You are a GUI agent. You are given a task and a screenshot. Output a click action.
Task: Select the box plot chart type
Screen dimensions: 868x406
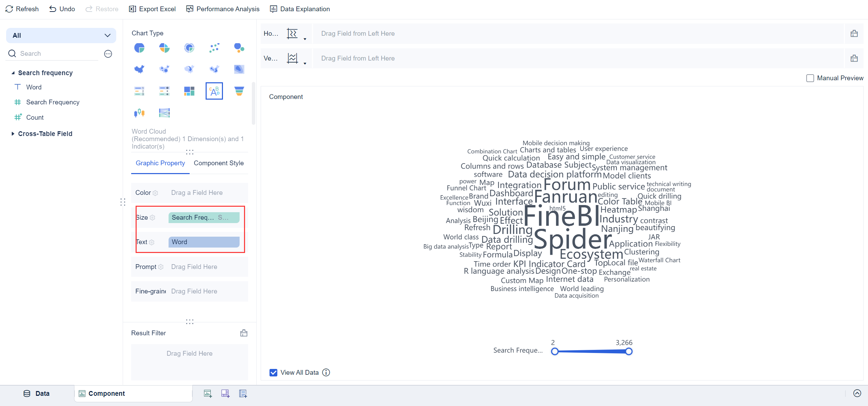click(x=140, y=113)
